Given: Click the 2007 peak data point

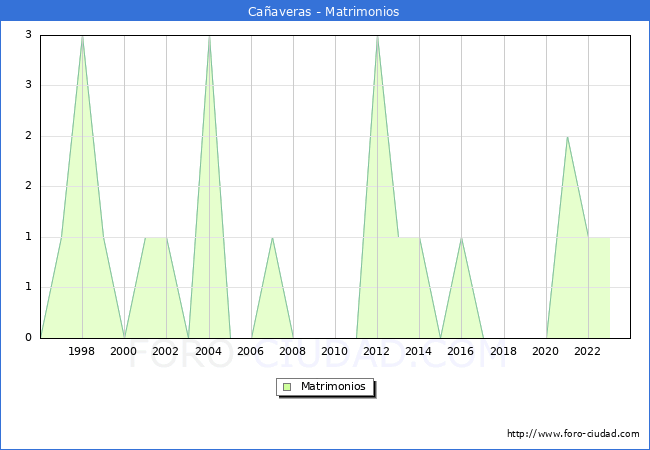Looking at the screenshot, I should [272, 237].
